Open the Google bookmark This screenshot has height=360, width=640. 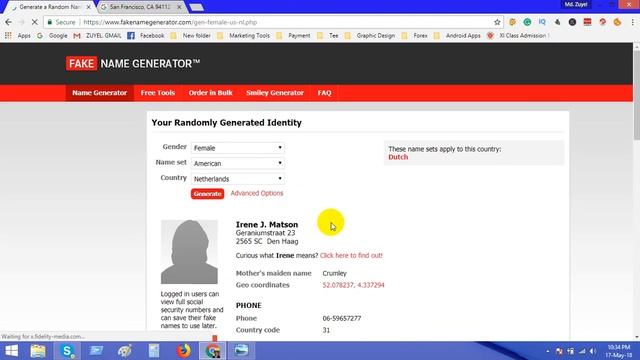52,36
